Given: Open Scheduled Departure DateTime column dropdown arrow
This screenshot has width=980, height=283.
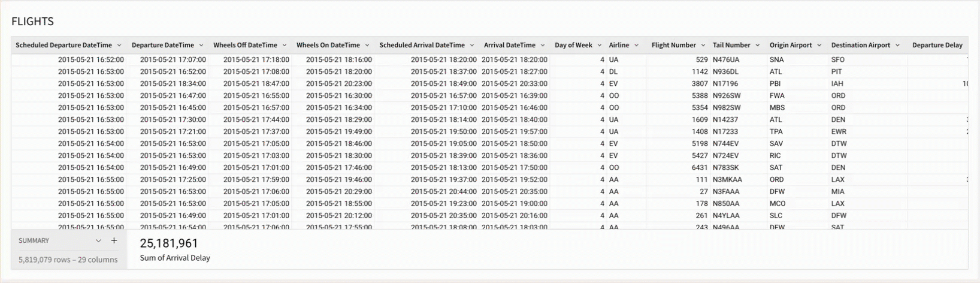Looking at the screenshot, I should tap(119, 46).
